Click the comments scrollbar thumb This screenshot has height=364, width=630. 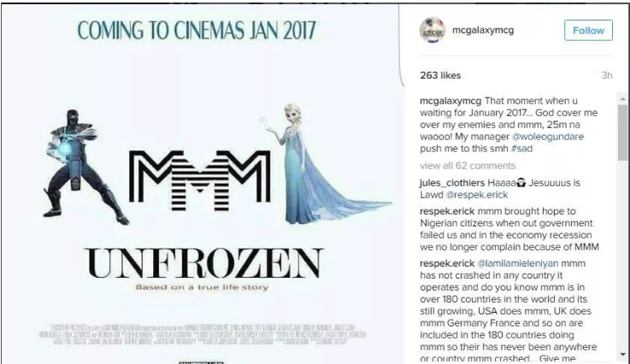point(623,132)
